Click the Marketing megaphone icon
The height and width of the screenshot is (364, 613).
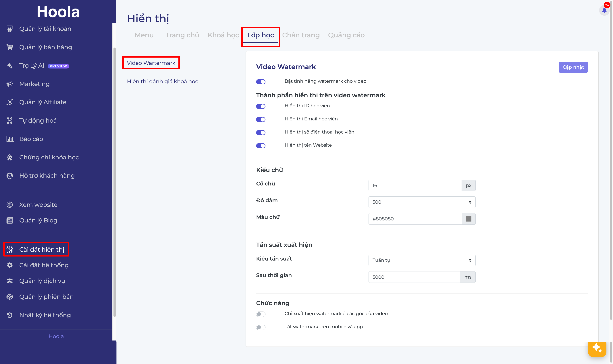(9, 84)
